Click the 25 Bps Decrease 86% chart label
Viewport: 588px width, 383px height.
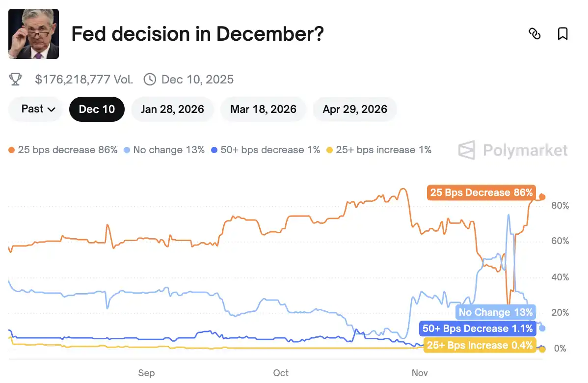coord(481,192)
